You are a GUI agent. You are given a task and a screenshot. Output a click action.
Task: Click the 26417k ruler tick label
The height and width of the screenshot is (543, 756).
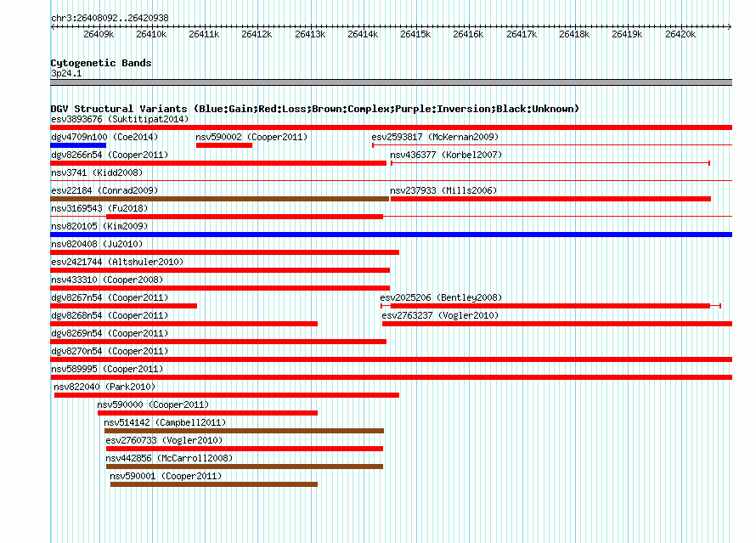pos(522,34)
